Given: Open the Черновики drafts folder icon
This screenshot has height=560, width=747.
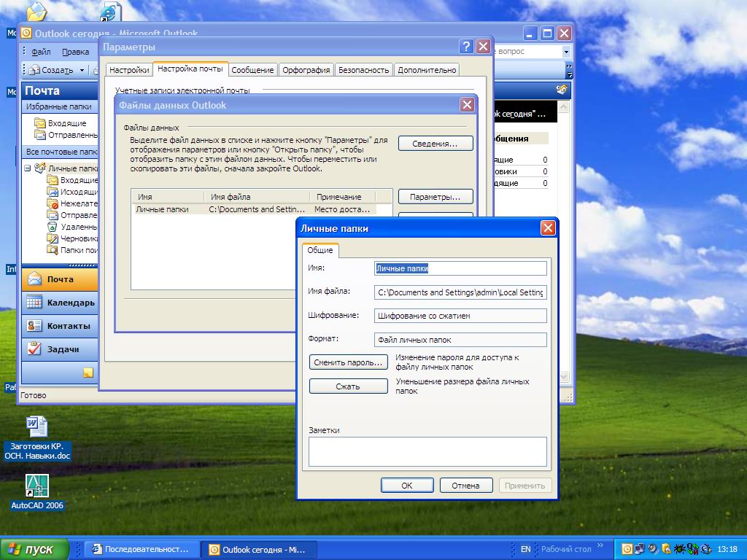Looking at the screenshot, I should click(x=53, y=238).
